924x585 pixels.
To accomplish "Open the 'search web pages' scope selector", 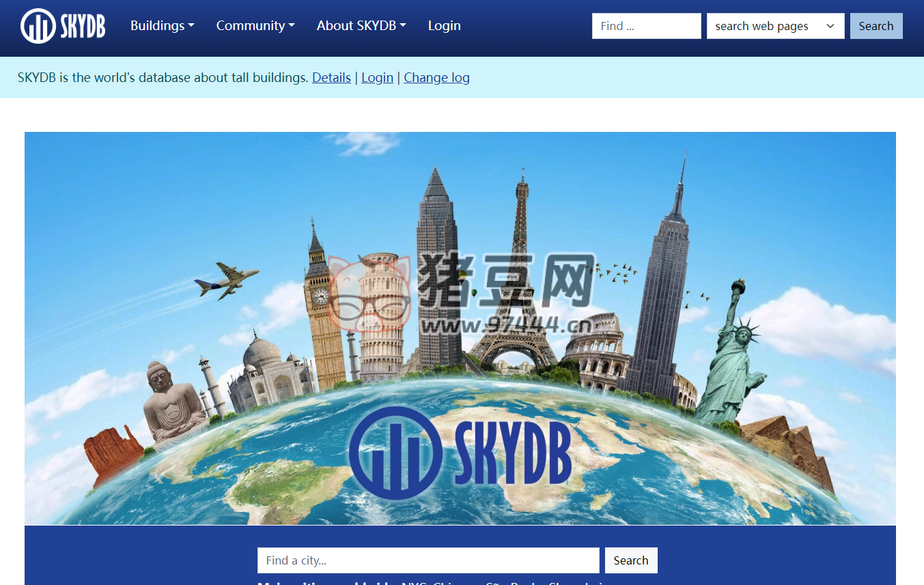I will point(775,25).
